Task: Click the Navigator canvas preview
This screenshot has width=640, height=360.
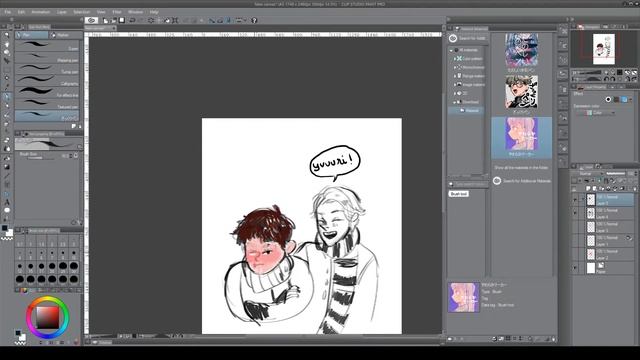Action: click(x=604, y=49)
